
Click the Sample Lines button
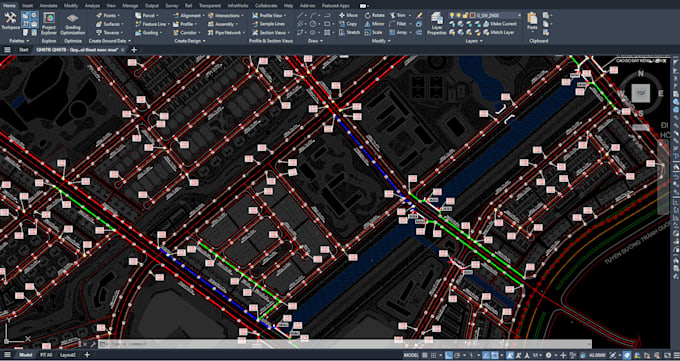pyautogui.click(x=268, y=24)
